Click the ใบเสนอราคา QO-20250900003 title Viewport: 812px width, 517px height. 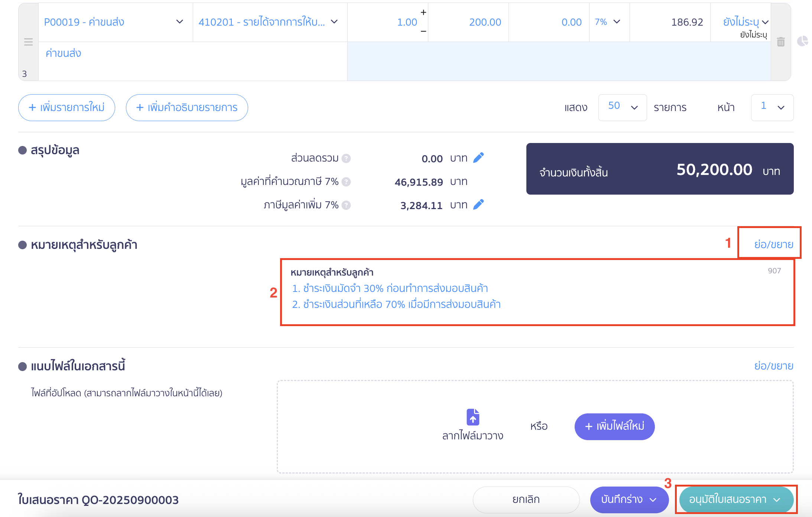pos(98,500)
